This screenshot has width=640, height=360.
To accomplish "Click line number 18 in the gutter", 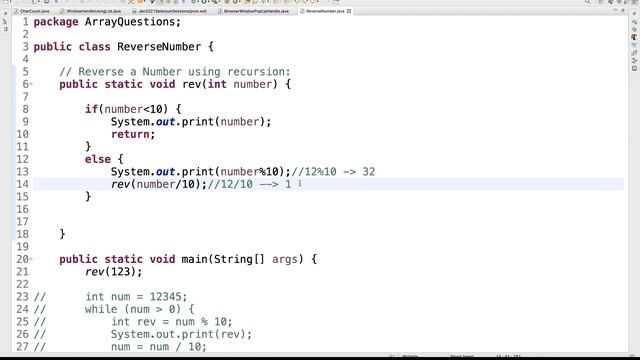I will click(x=22, y=234).
